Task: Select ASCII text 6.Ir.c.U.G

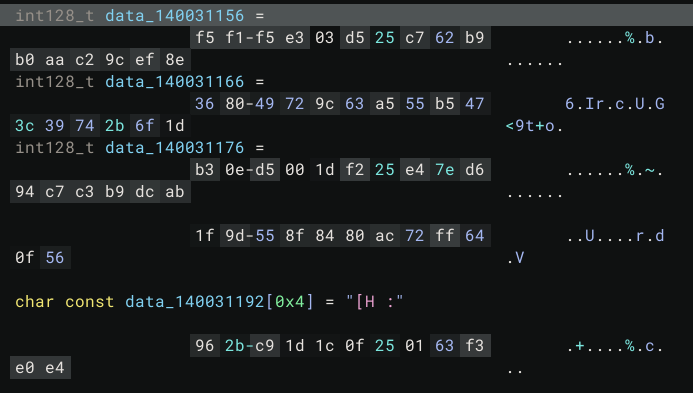Action: pyautogui.click(x=615, y=104)
